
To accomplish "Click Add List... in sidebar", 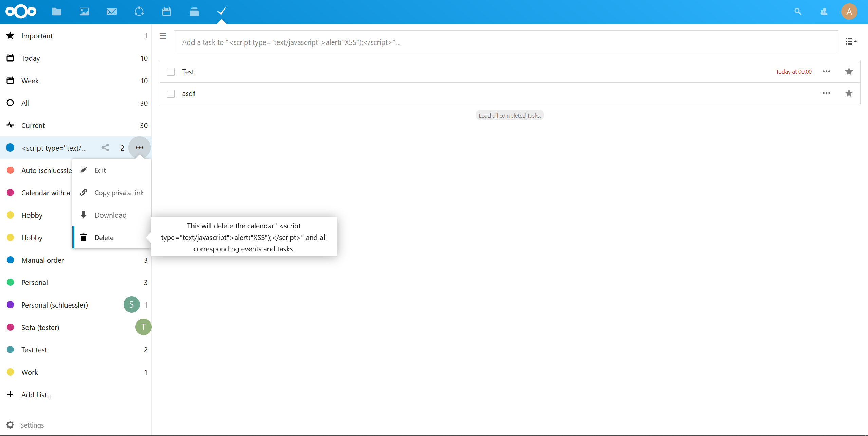I will [36, 395].
